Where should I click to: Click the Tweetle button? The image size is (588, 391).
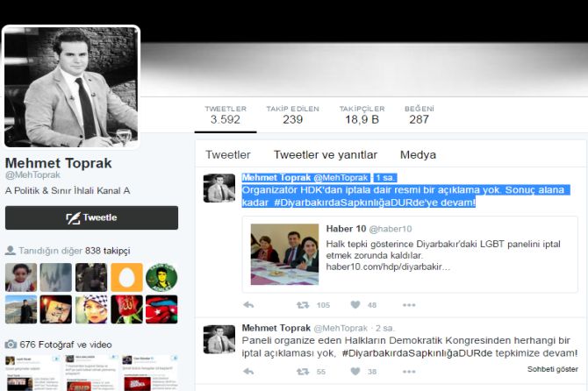[91, 217]
